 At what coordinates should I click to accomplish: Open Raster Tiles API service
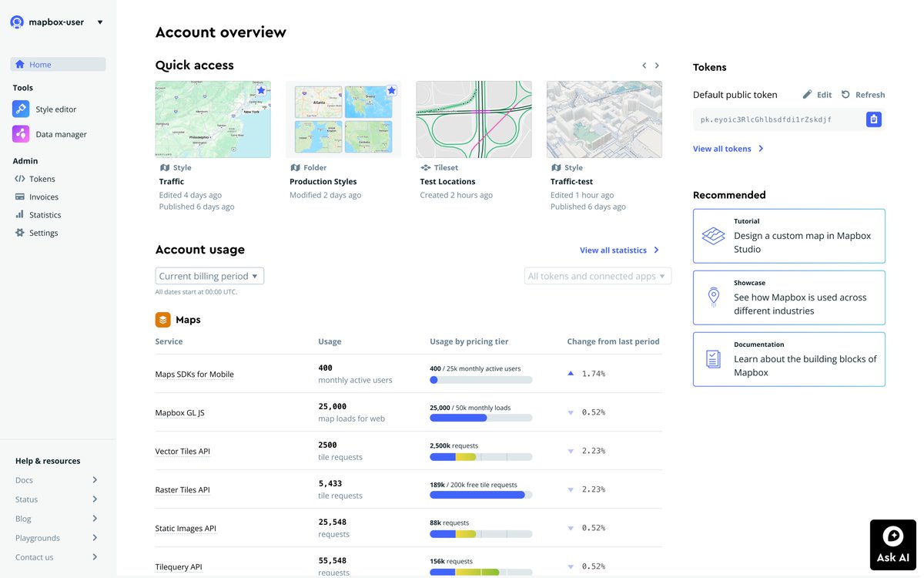tap(182, 490)
